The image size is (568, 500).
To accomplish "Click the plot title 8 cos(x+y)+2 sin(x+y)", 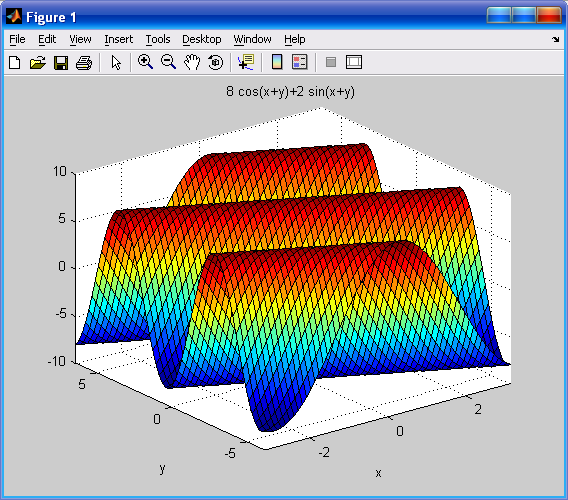I will (291, 91).
